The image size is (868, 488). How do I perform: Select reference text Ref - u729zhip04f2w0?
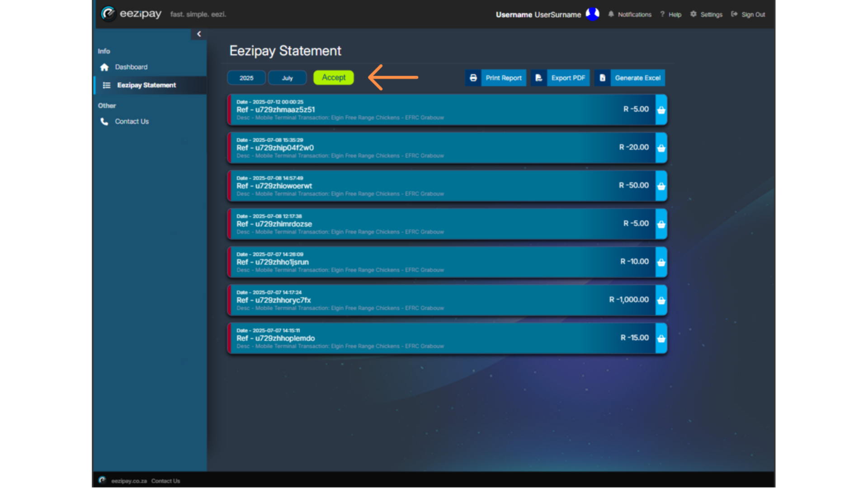click(275, 148)
